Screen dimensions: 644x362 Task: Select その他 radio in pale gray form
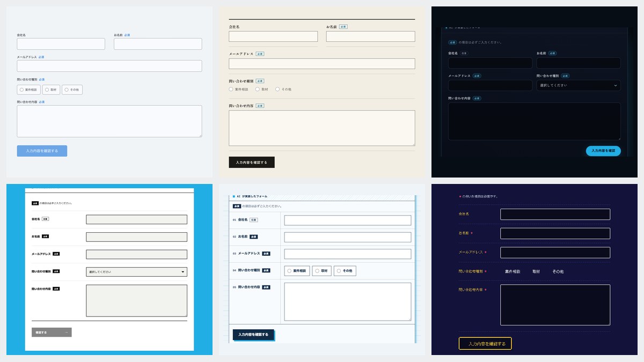pos(72,90)
